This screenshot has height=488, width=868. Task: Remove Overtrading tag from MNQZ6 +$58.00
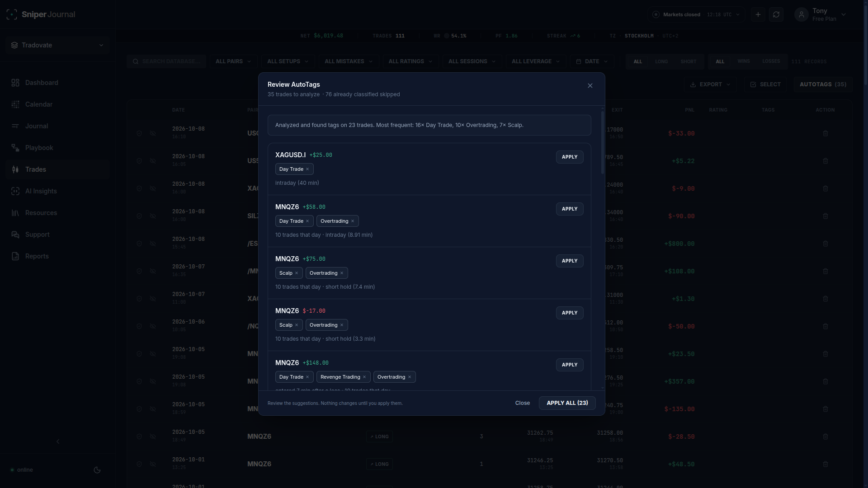353,221
